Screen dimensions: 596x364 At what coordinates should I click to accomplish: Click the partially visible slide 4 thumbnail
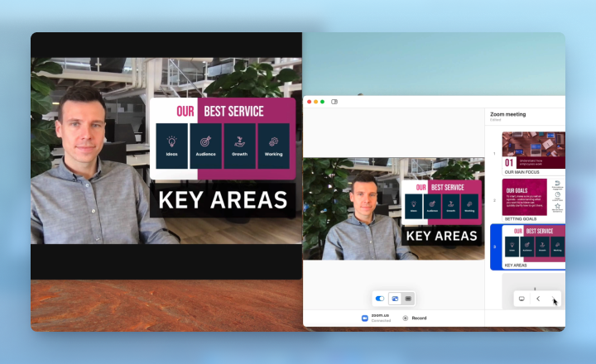[533, 281]
